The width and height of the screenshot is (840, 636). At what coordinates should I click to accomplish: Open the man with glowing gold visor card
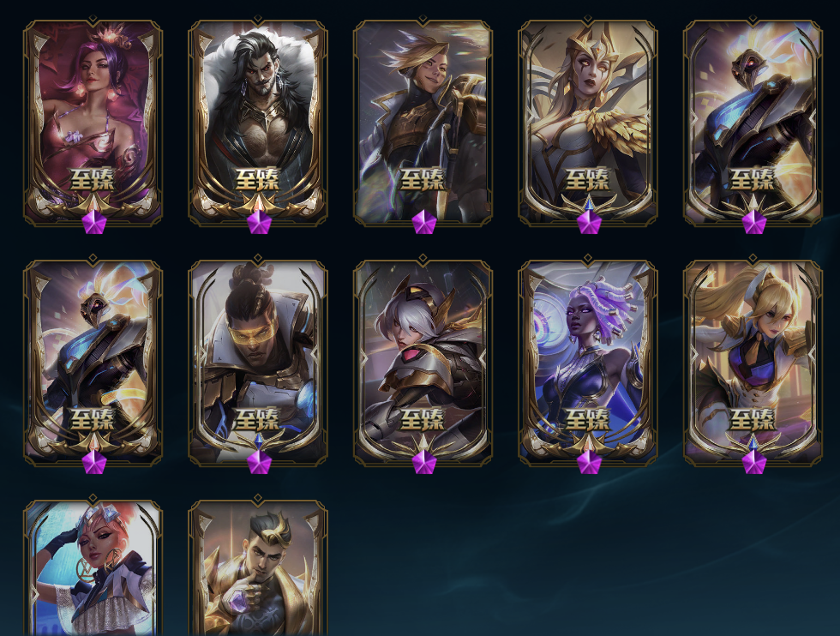pos(258,363)
